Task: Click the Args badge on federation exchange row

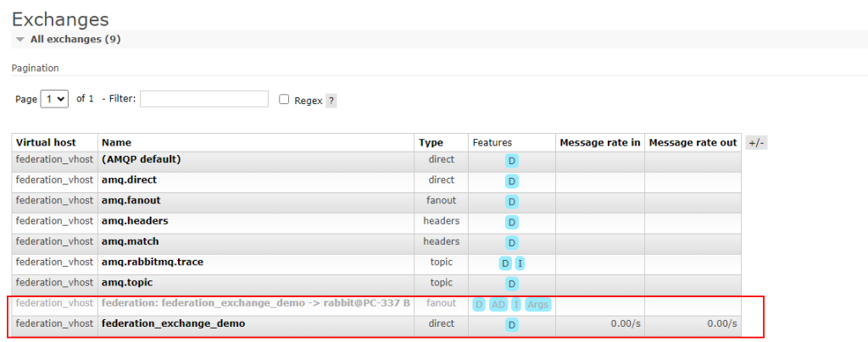Action: 537,304
